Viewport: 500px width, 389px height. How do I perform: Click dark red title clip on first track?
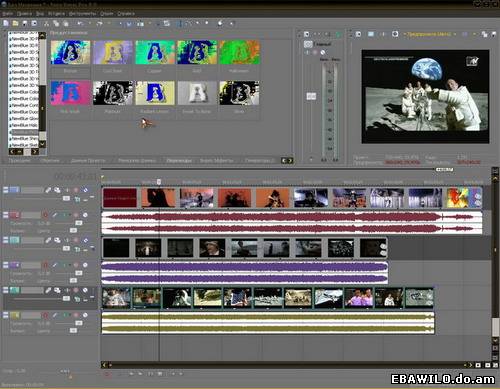click(120, 198)
